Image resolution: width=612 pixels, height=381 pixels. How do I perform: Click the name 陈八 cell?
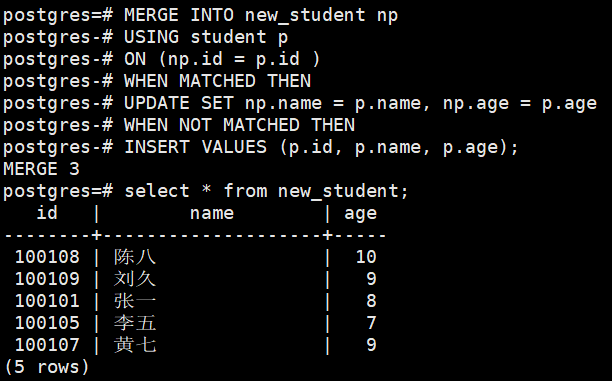tap(135, 257)
